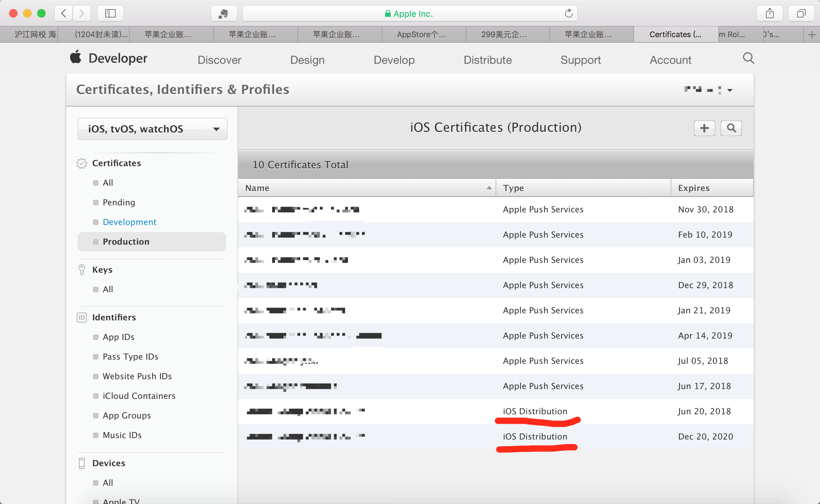Click the Apple Developer site search icon

coord(748,58)
